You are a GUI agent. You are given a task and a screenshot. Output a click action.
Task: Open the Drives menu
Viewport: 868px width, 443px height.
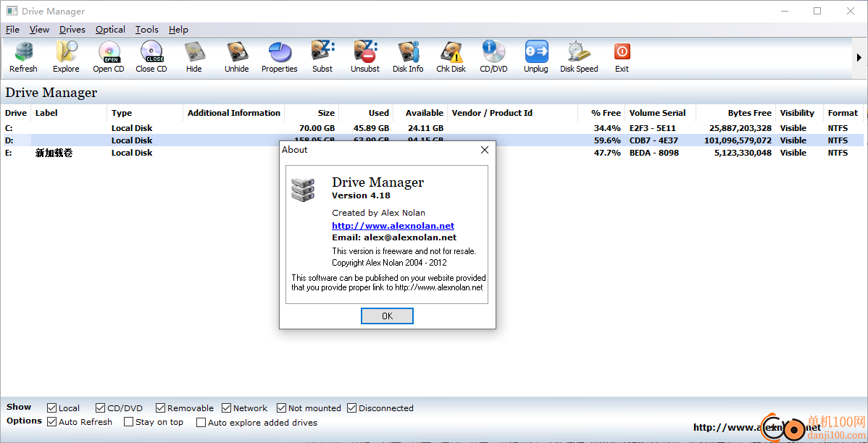coord(72,30)
